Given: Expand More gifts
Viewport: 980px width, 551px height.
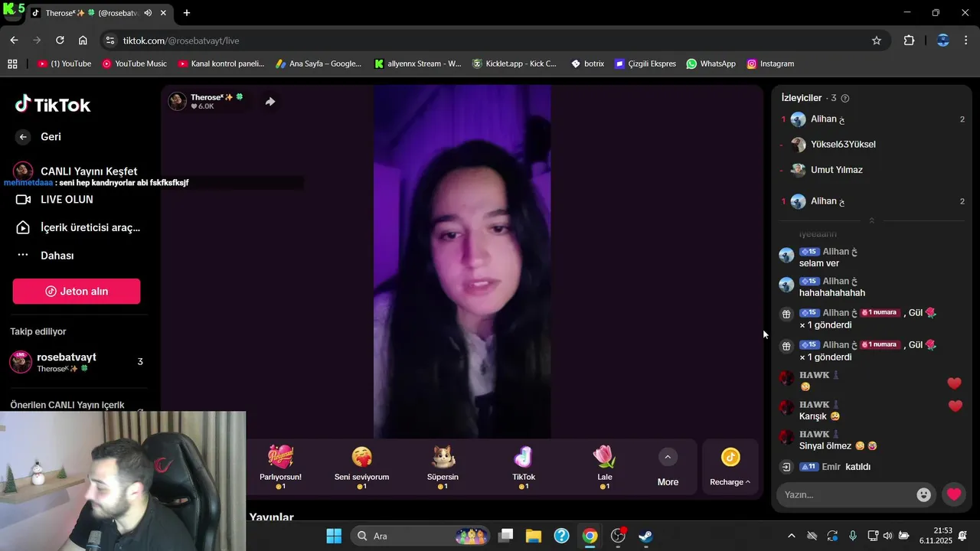Looking at the screenshot, I should click(668, 467).
